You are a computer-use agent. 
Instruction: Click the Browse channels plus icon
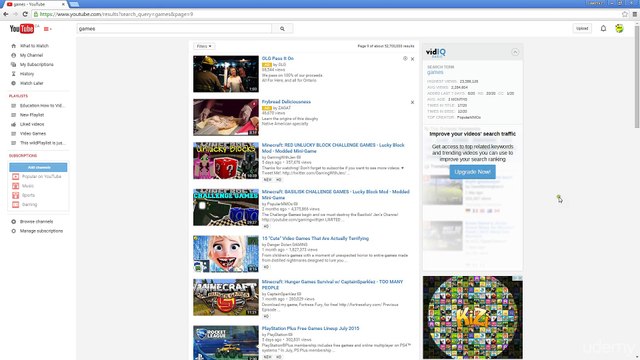pyautogui.click(x=13, y=222)
